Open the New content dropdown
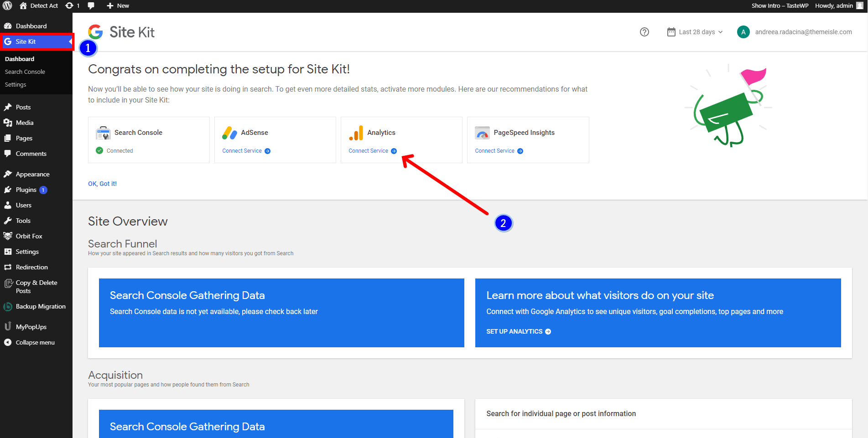868x438 pixels. tap(118, 6)
